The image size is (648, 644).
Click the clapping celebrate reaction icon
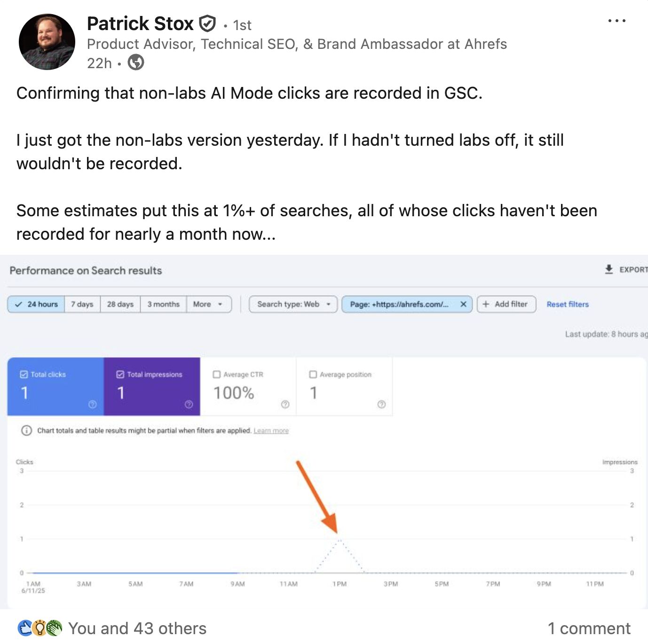point(54,628)
